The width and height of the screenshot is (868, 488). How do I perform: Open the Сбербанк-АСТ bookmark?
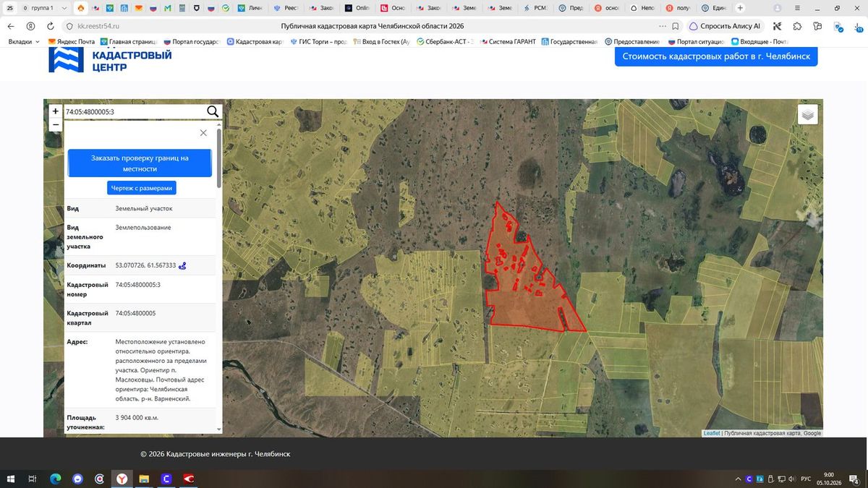(x=445, y=42)
